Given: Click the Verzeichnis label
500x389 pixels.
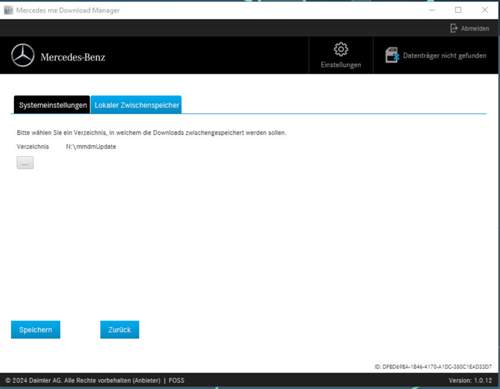Looking at the screenshot, I should (33, 147).
